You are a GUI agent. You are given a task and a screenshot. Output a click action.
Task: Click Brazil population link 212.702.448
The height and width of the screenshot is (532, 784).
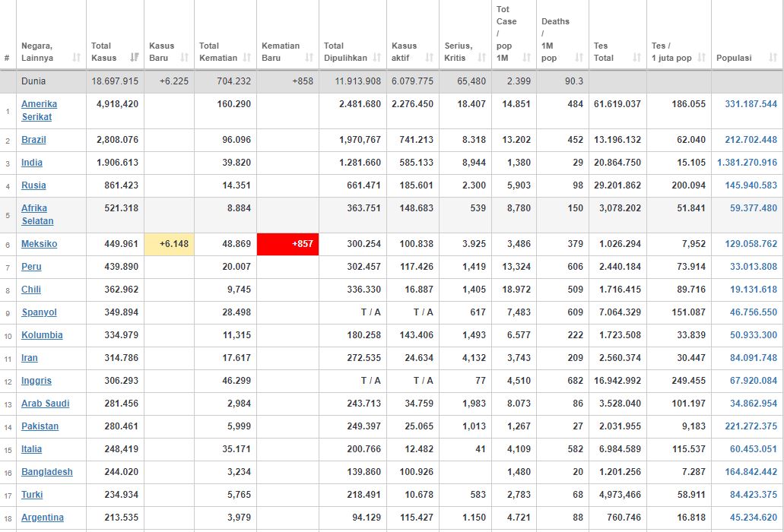(x=751, y=140)
